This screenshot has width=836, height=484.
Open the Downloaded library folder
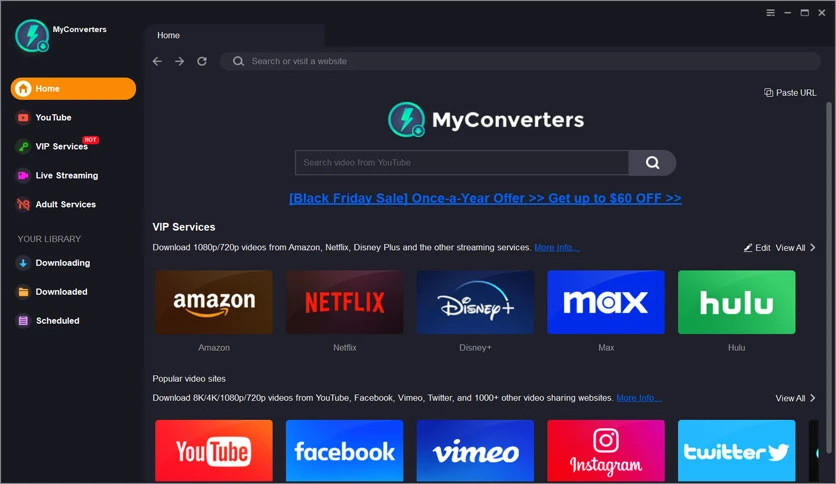[52, 292]
